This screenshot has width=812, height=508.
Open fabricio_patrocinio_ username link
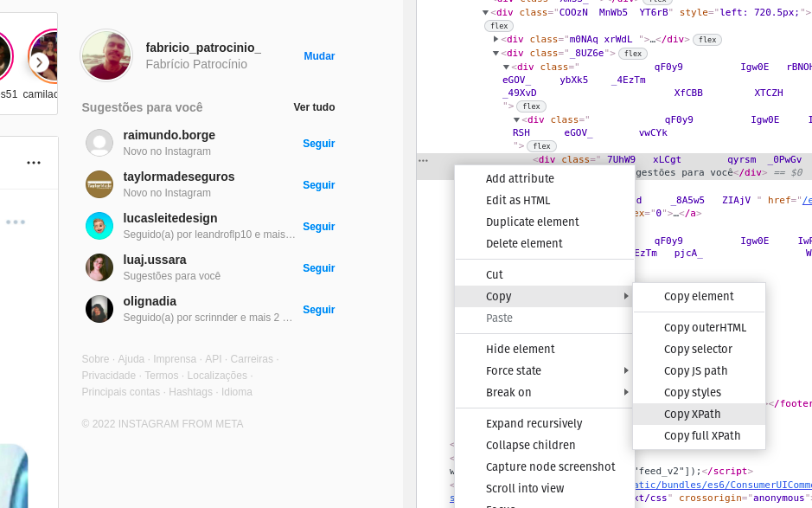(203, 48)
